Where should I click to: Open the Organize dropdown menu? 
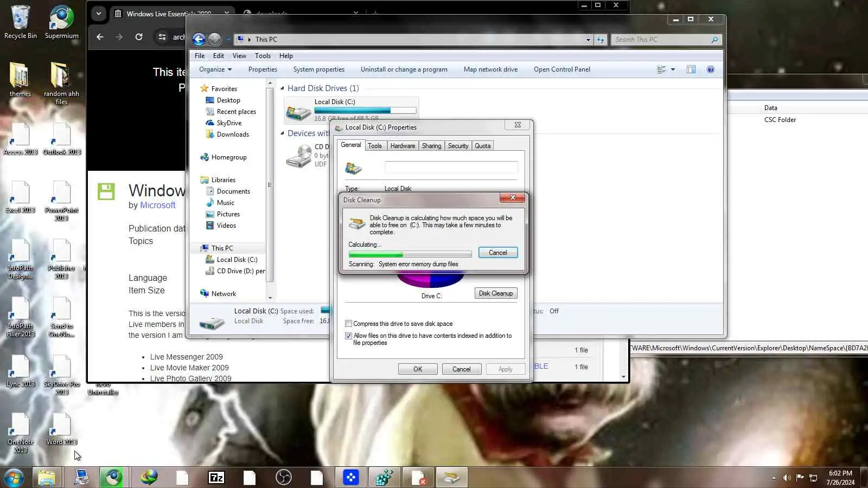point(215,69)
